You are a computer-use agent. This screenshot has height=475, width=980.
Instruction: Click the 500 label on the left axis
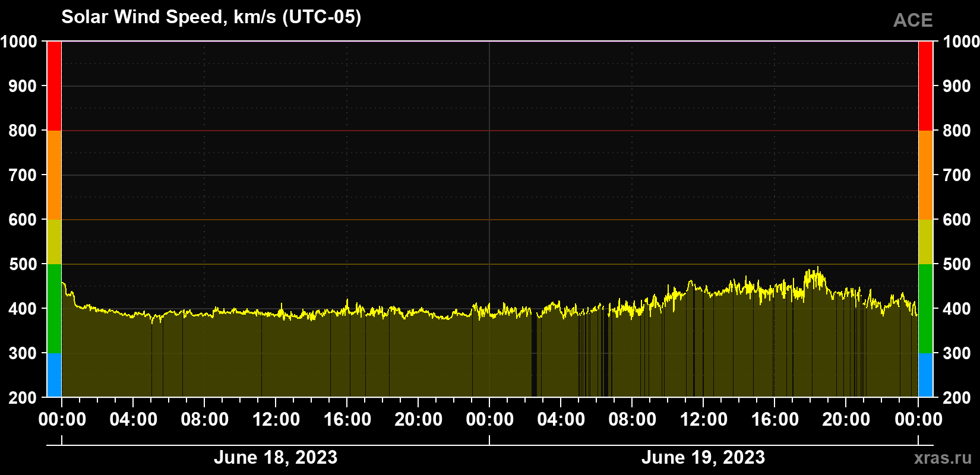[23, 264]
